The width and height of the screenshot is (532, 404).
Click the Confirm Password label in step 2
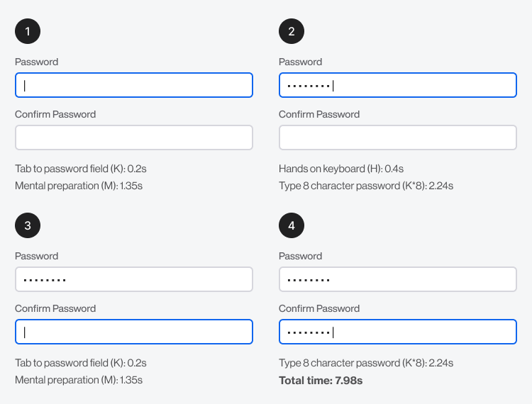[318, 114]
